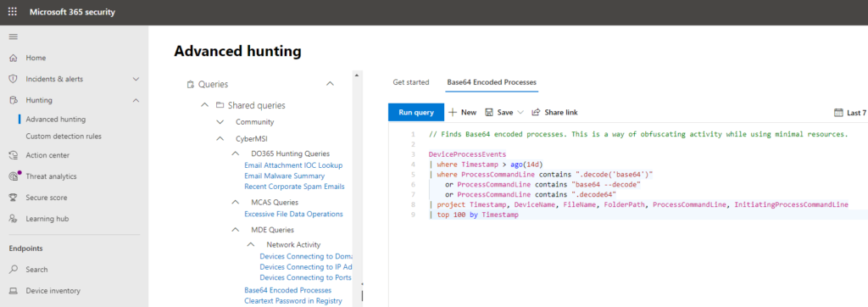This screenshot has width=868, height=307.
Task: Click the Threat analytics icon
Action: tap(14, 176)
